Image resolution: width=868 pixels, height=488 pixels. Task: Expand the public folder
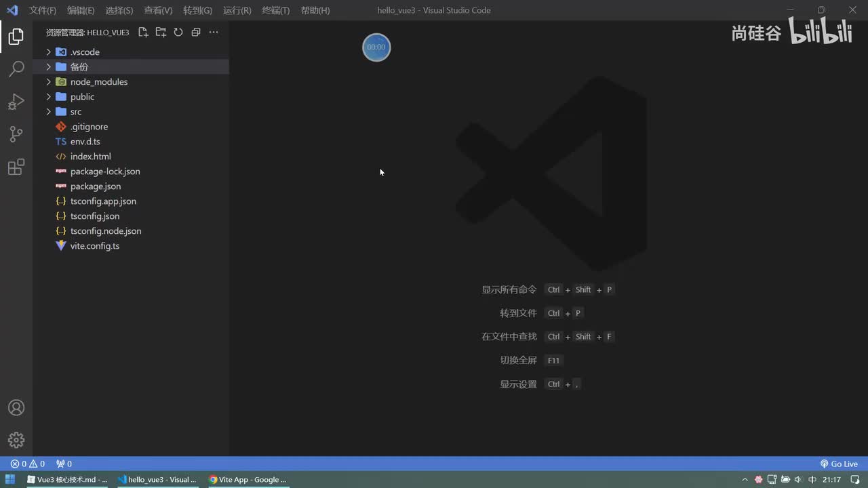(x=48, y=97)
